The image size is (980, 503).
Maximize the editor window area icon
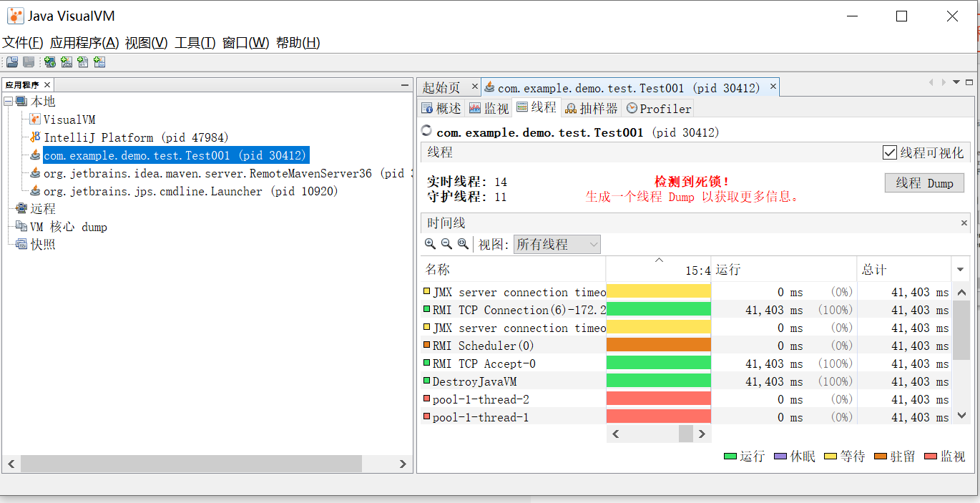[x=969, y=82]
